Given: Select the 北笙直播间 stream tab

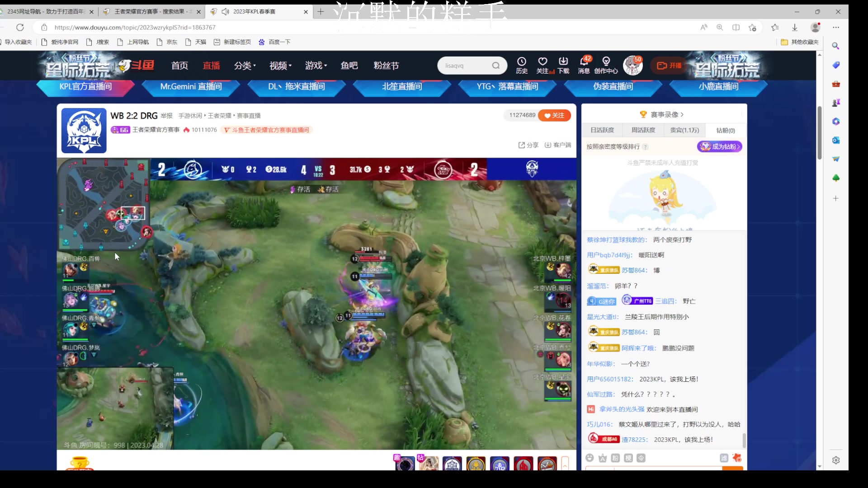Looking at the screenshot, I should pyautogui.click(x=402, y=86).
